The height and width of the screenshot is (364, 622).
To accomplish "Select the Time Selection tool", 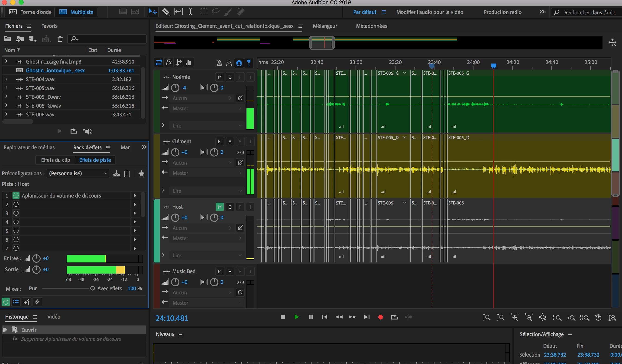I will pos(190,12).
